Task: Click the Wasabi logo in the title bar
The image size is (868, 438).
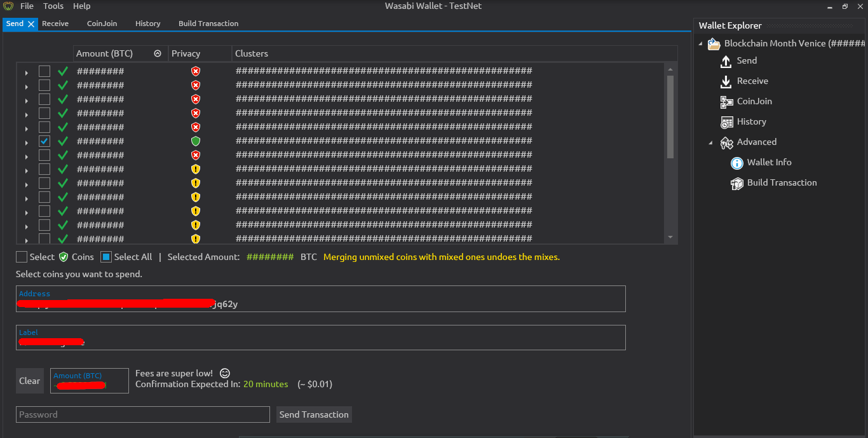Action: 8,6
